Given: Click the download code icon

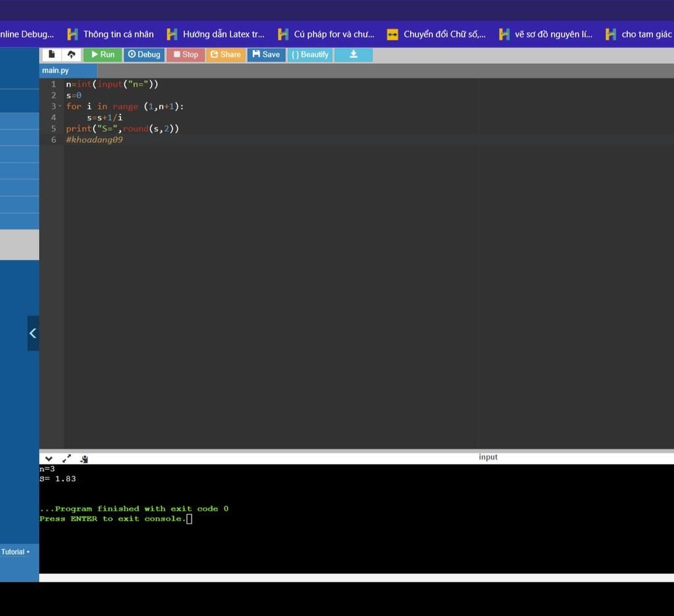Looking at the screenshot, I should tap(353, 55).
